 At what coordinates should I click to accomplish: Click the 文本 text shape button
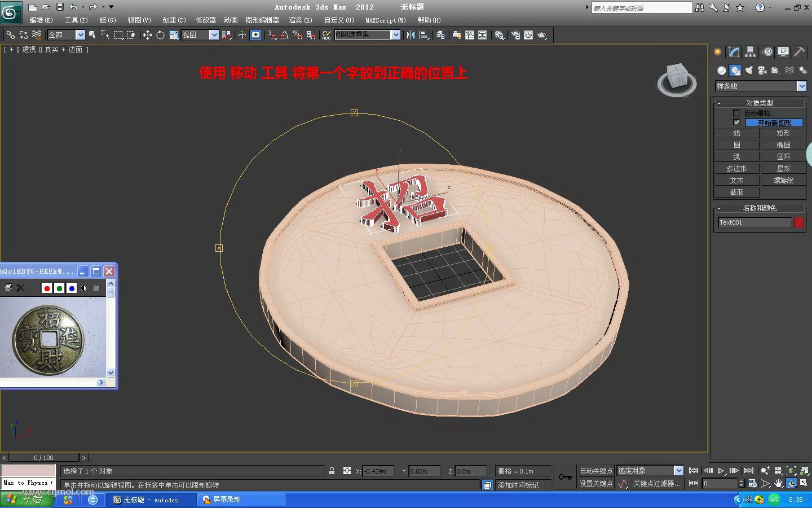pyautogui.click(x=737, y=181)
